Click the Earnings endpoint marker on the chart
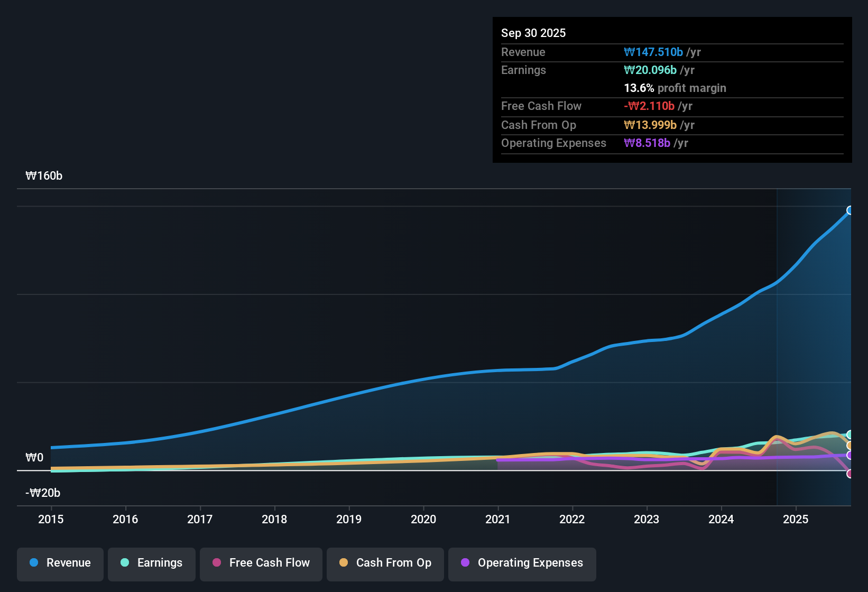The width and height of the screenshot is (868, 592). [850, 434]
